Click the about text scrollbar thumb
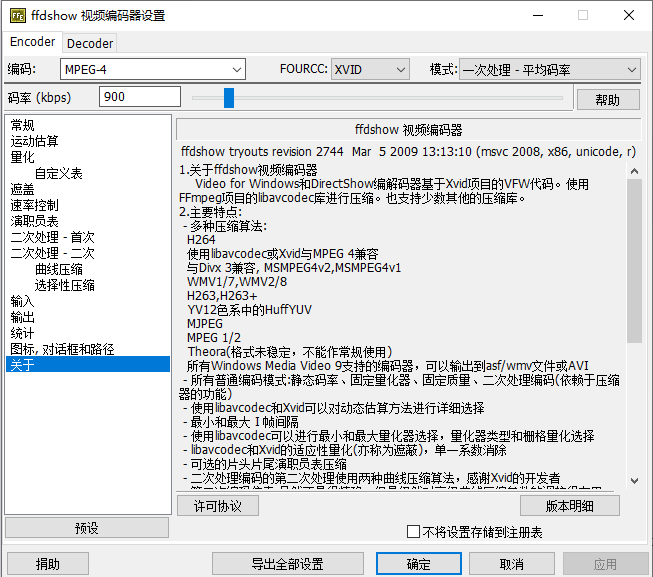 [x=634, y=261]
